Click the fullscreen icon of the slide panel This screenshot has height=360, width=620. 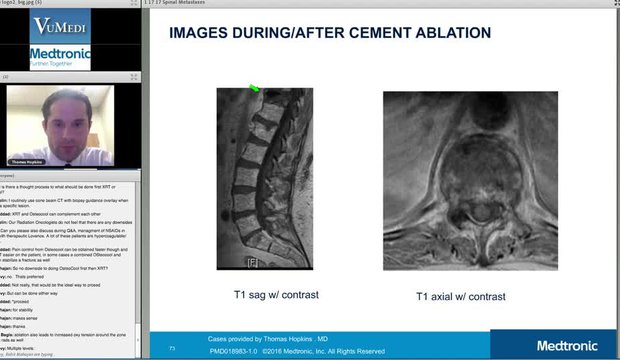click(x=617, y=2)
